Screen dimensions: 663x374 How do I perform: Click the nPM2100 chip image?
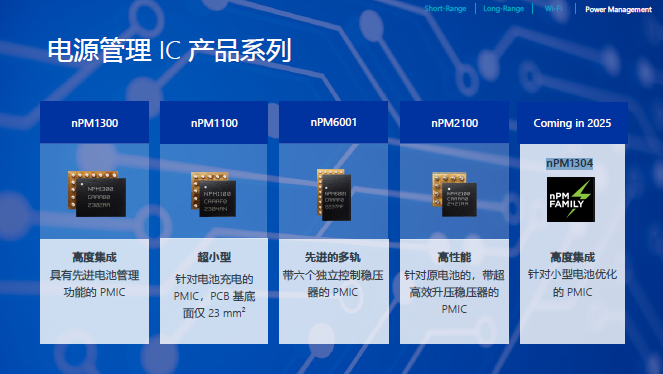(x=454, y=194)
